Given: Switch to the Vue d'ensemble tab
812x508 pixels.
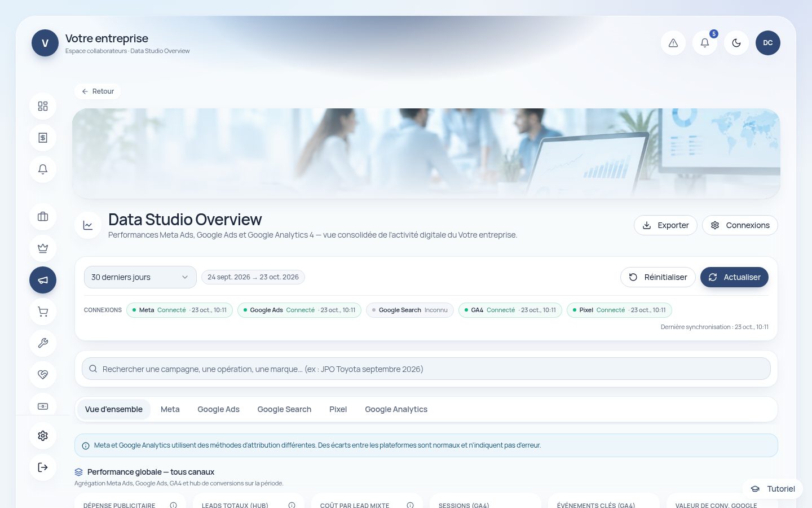Looking at the screenshot, I should (114, 409).
